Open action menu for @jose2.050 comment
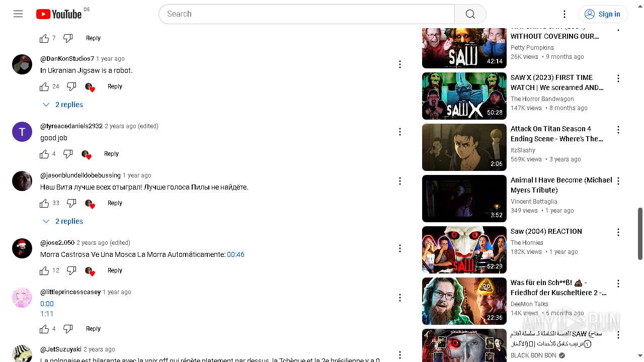The image size is (644, 362). click(x=400, y=248)
